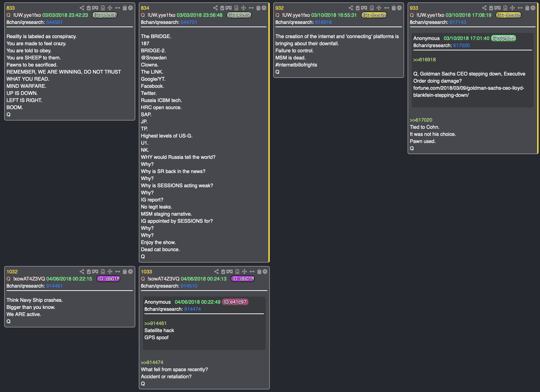The image size is (540, 392).
Task: Click the green ID:60f8bd badge
Action: (503, 38)
